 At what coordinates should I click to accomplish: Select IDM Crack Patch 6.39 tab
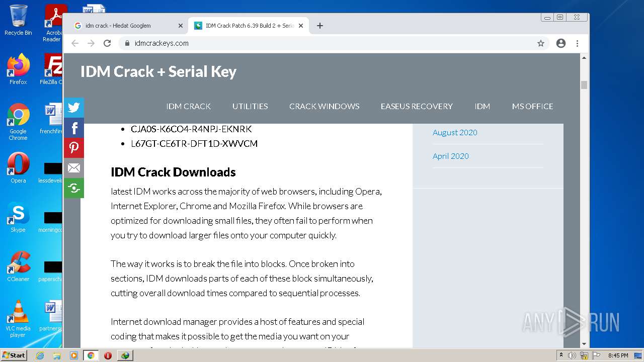coord(248,26)
